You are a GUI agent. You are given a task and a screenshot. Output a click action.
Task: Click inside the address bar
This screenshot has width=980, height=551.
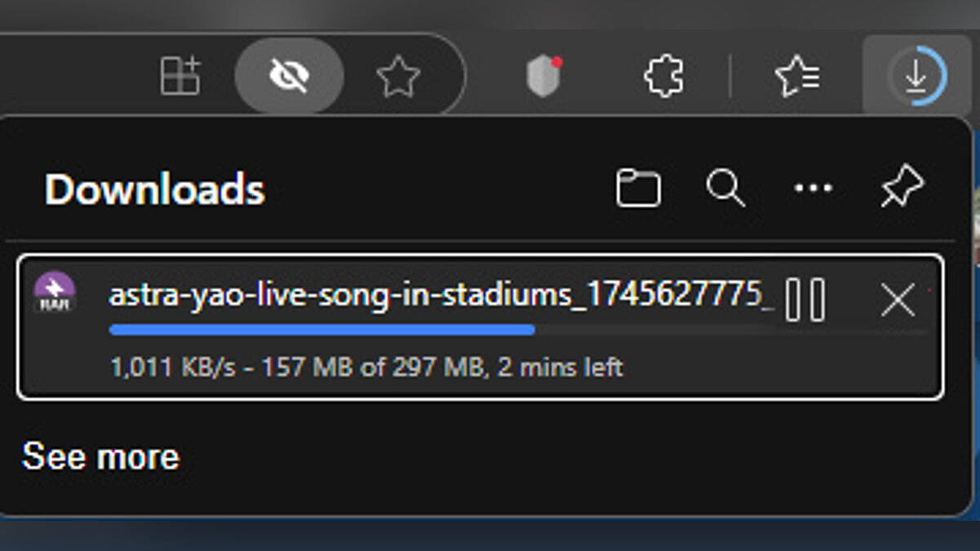[73, 78]
